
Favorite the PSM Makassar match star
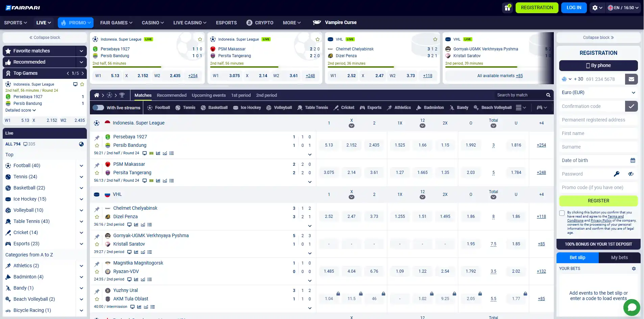click(97, 173)
